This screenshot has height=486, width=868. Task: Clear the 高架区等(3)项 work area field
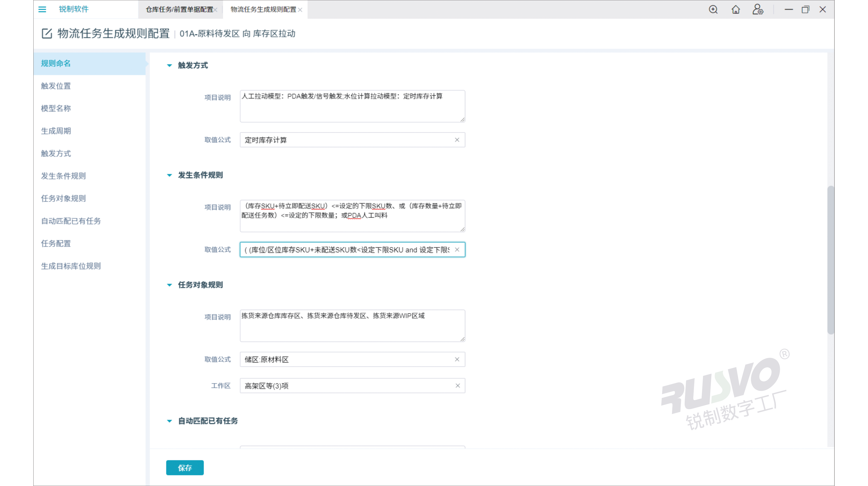[x=458, y=386]
